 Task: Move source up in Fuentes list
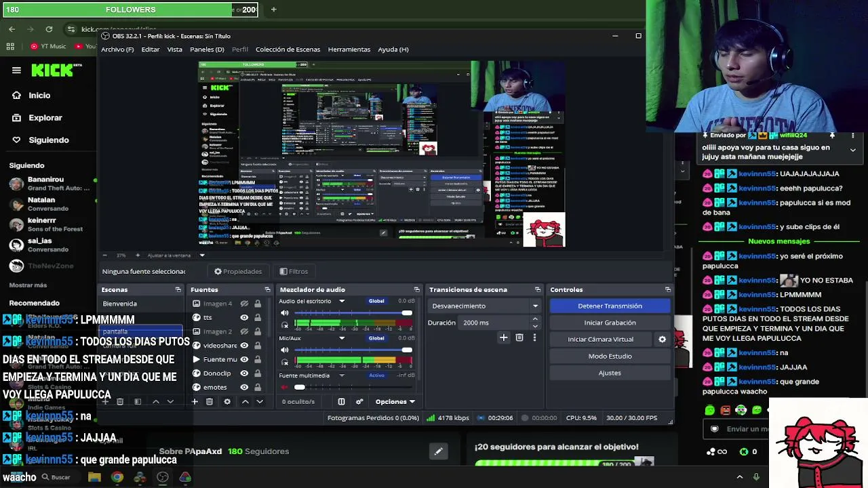(x=245, y=402)
